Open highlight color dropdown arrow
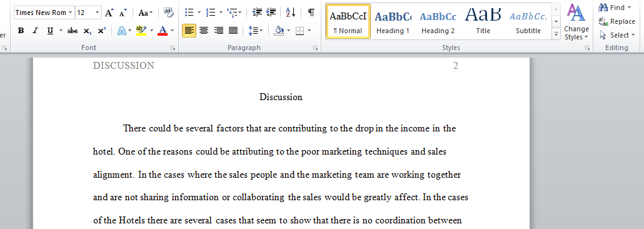This screenshot has width=644, height=229. click(x=151, y=31)
